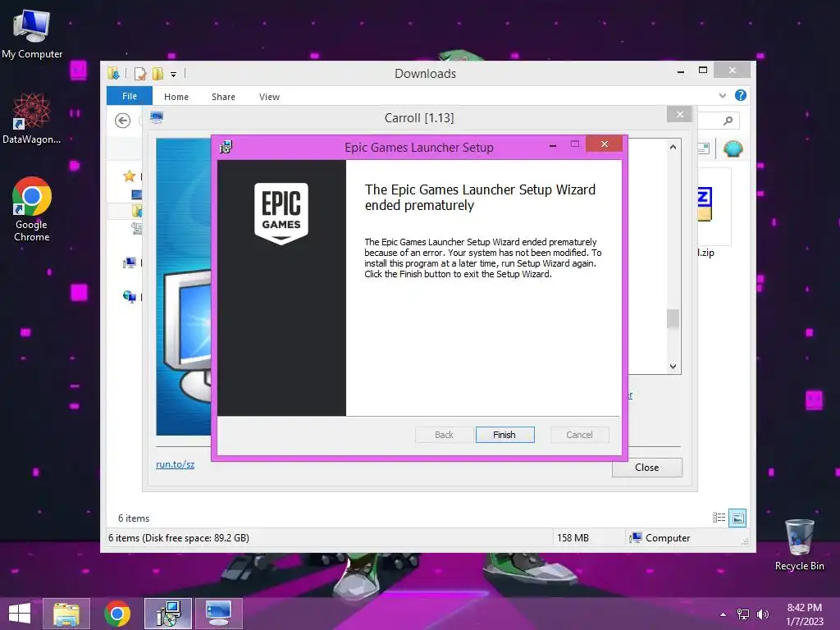Close the Epic Games Launcher Setup window

click(605, 144)
